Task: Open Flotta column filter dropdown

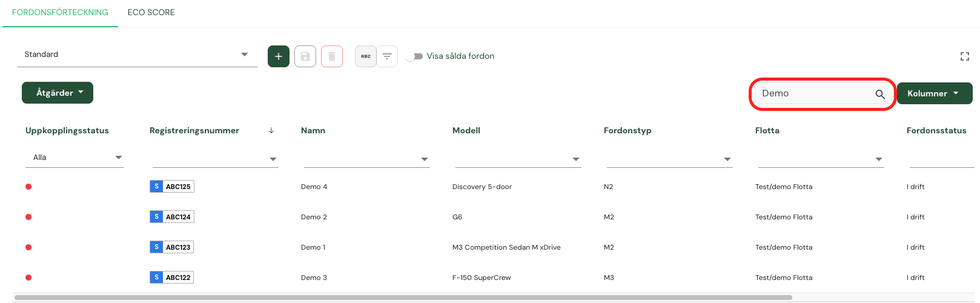Action: 821,159
